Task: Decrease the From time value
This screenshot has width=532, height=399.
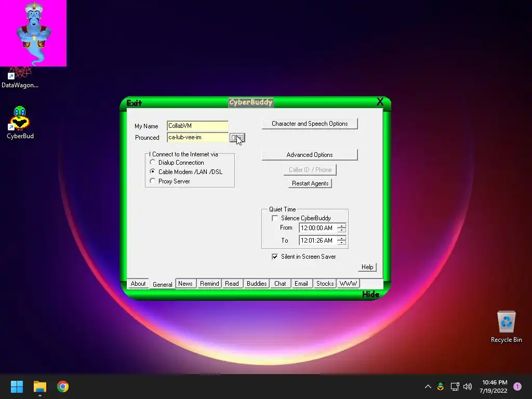Action: tap(342, 230)
